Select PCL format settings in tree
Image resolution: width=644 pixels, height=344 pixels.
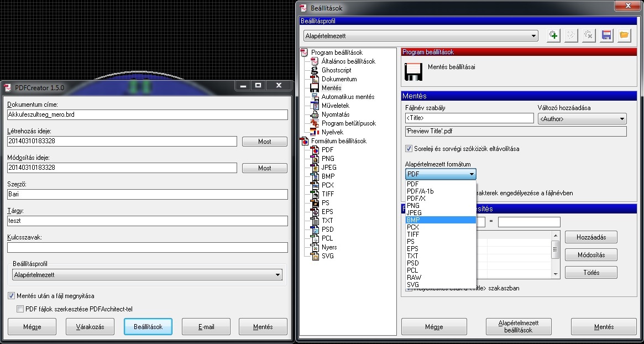coord(327,238)
